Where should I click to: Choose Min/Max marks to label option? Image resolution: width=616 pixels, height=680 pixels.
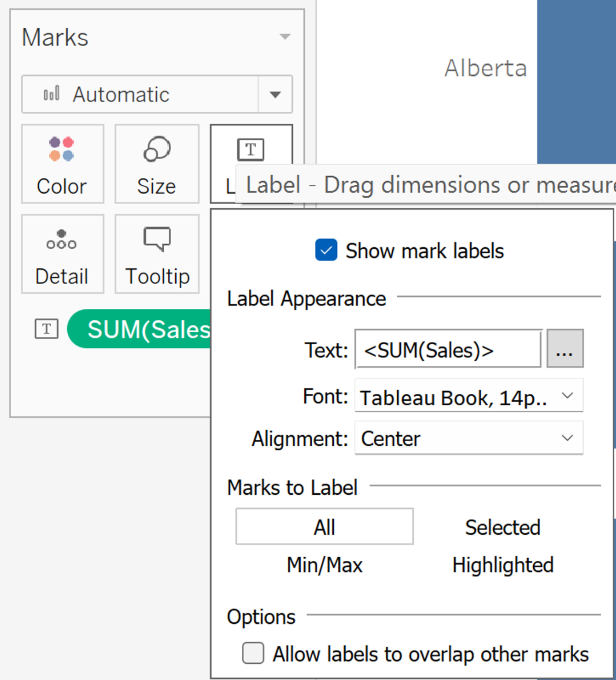coord(325,565)
